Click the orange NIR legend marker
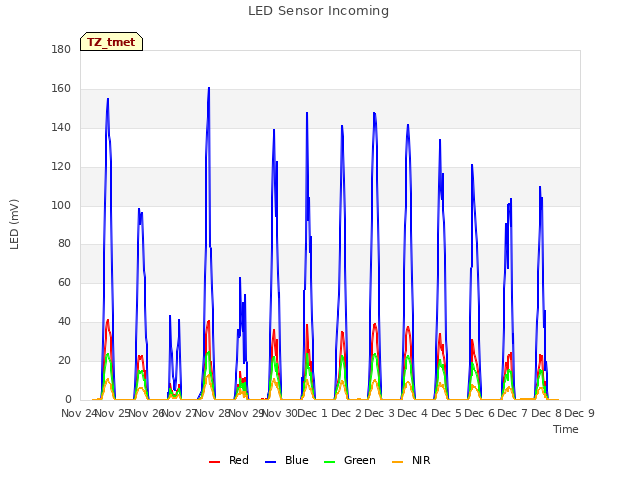 tap(397, 462)
